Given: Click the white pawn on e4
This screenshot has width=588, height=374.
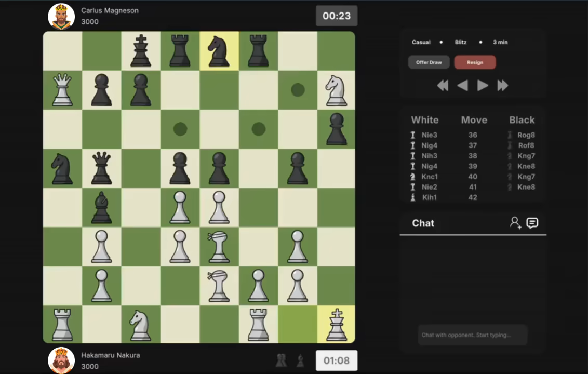Looking at the screenshot, I should tap(219, 208).
